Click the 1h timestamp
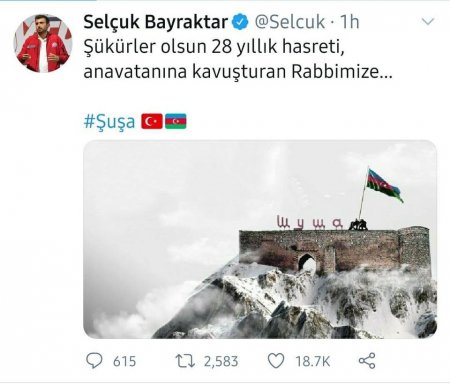 (349, 22)
